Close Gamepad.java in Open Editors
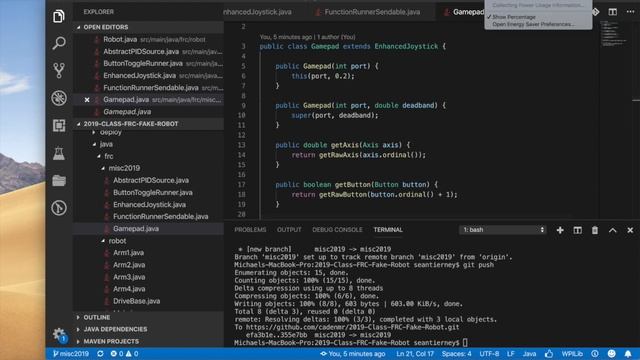The width and height of the screenshot is (640, 360). pos(87,100)
